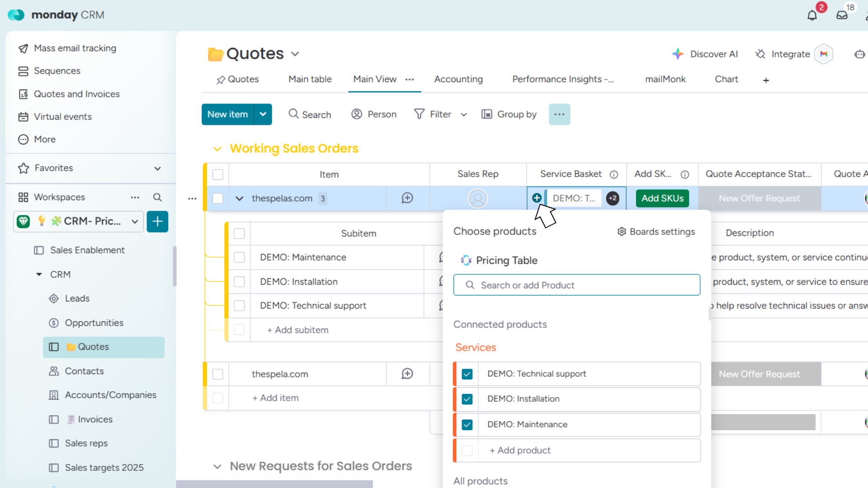Switch to the Accounting tab

point(458,80)
